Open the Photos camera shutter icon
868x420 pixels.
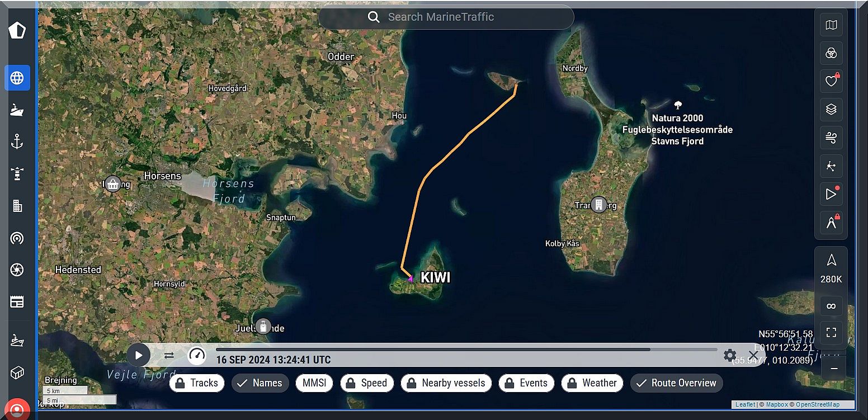[17, 270]
